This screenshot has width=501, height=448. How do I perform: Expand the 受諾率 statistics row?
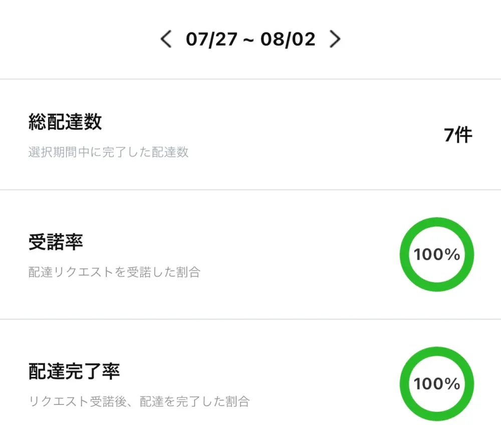tap(250, 255)
